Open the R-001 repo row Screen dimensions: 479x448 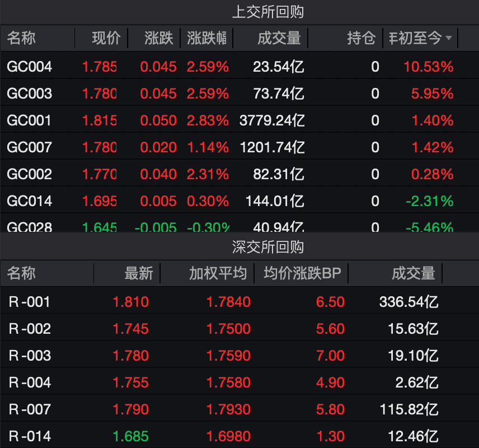coord(239,301)
